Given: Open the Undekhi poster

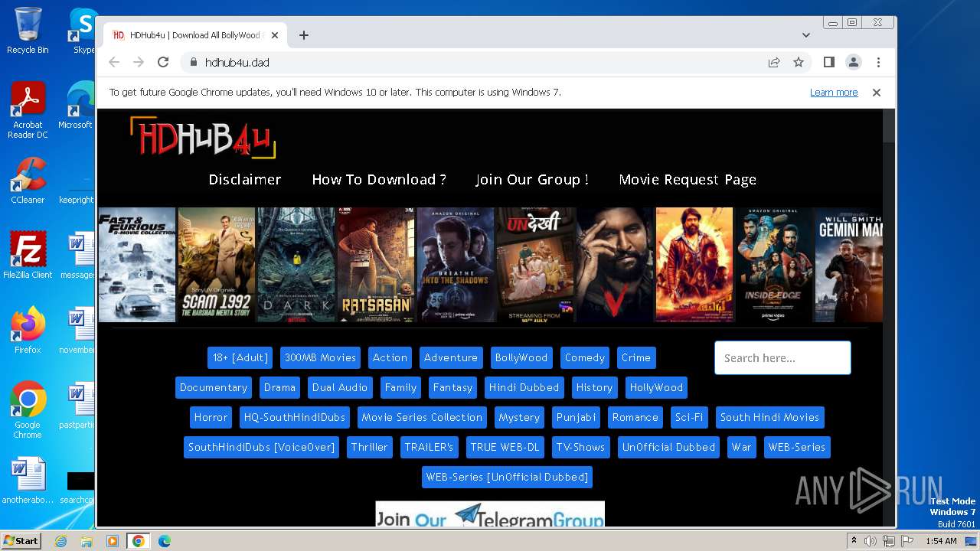Looking at the screenshot, I should pyautogui.click(x=535, y=265).
